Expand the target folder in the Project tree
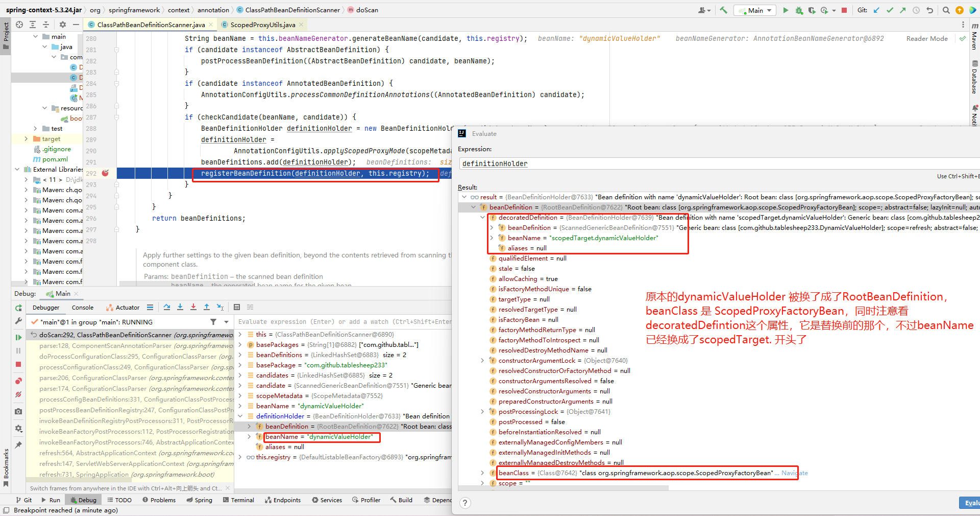Viewport: 980px width, 516px height. (26, 139)
